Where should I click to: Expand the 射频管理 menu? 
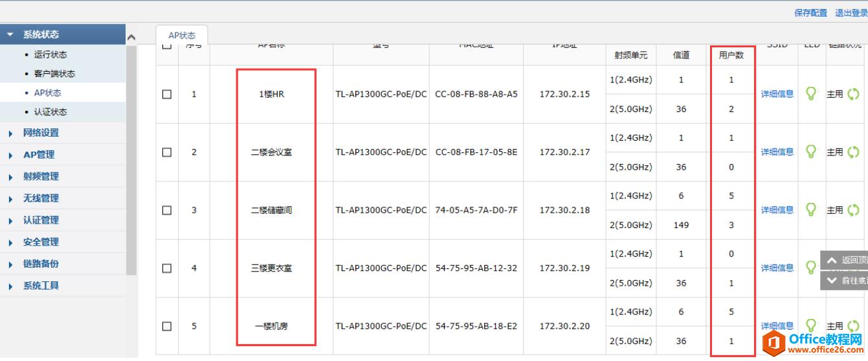(63, 176)
